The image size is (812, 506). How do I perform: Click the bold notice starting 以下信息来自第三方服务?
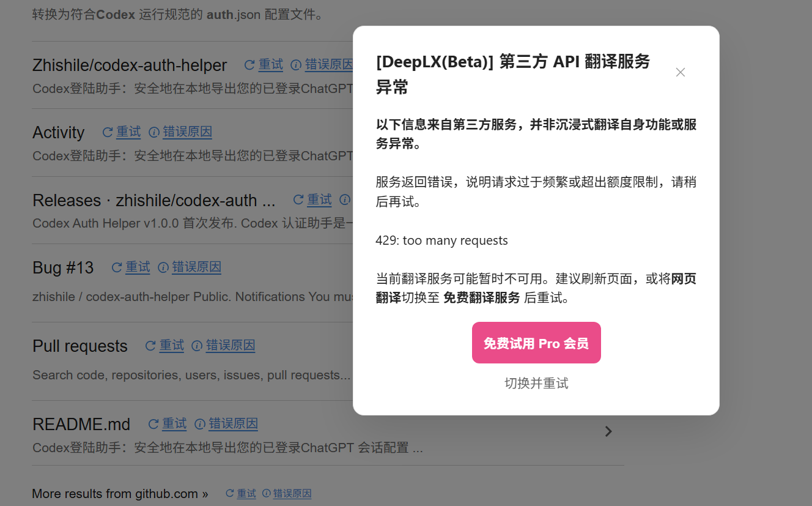pos(536,134)
